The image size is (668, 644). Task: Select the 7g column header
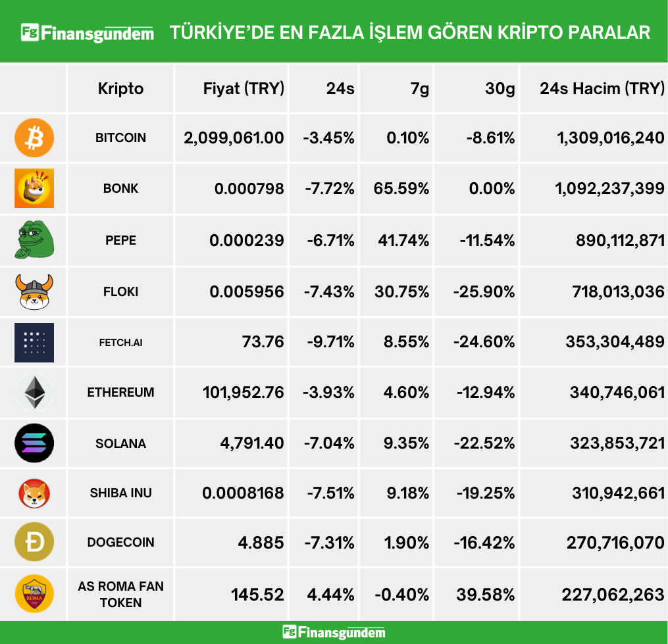pyautogui.click(x=419, y=89)
